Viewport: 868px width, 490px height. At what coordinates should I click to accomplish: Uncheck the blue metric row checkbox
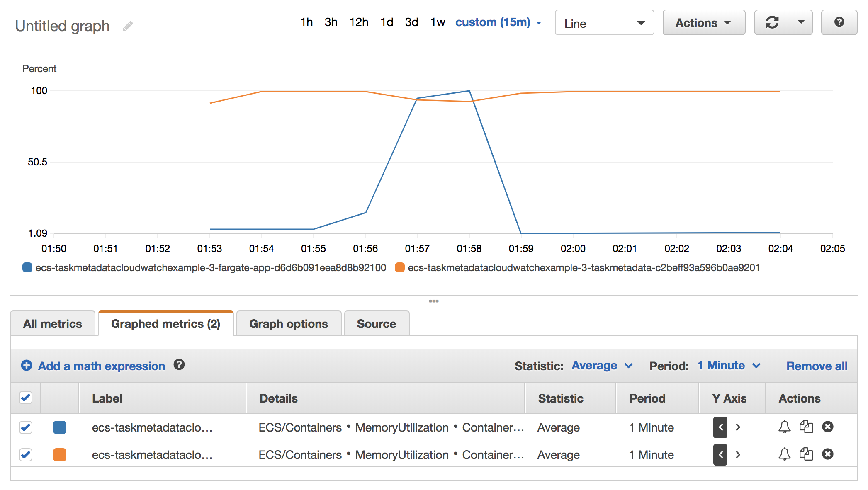click(26, 427)
